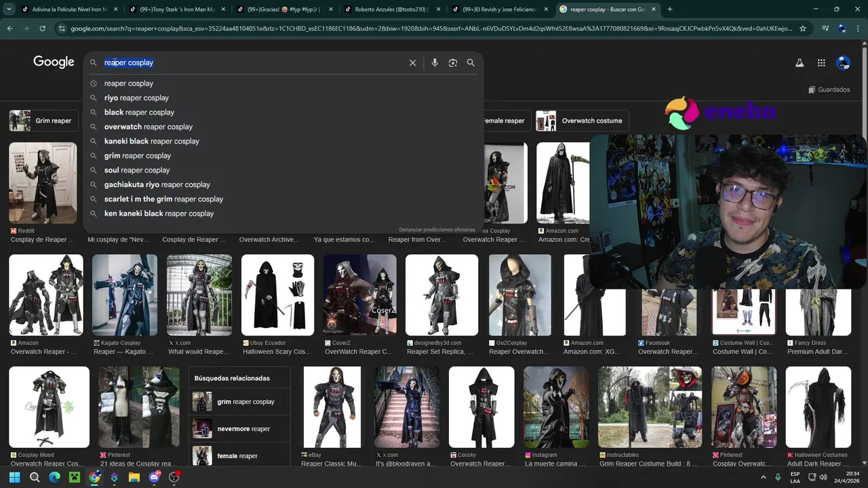Select suggestion 'grim reaper cosplay'
Image resolution: width=868 pixels, height=488 pixels.
click(x=283, y=156)
